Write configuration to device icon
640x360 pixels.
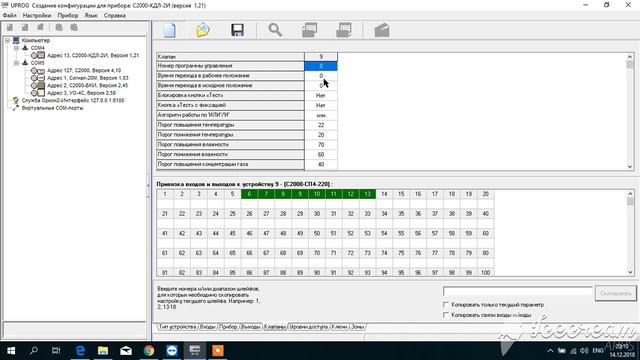pyautogui.click(x=344, y=30)
